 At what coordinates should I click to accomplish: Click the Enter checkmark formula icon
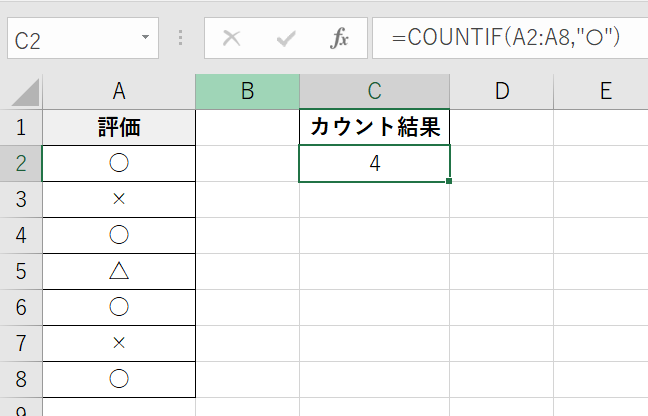click(286, 39)
